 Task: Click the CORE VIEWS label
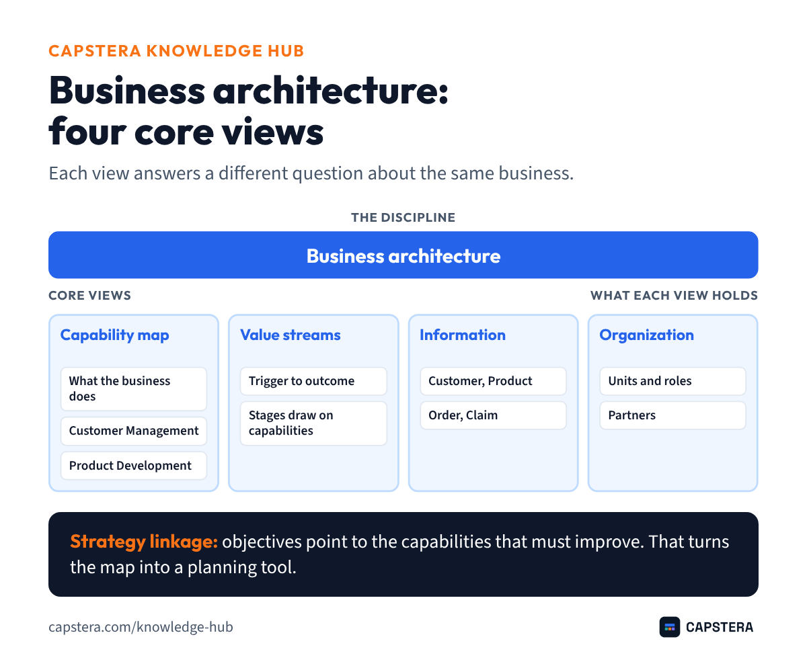click(89, 296)
